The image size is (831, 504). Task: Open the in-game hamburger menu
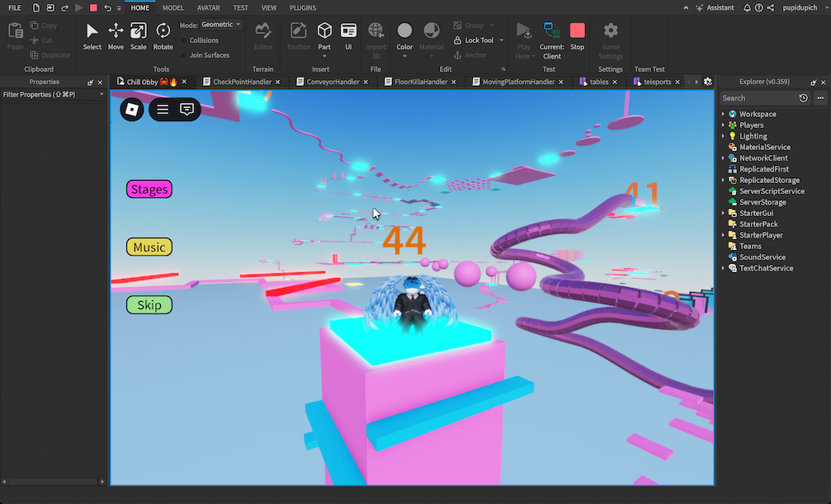[x=163, y=109]
